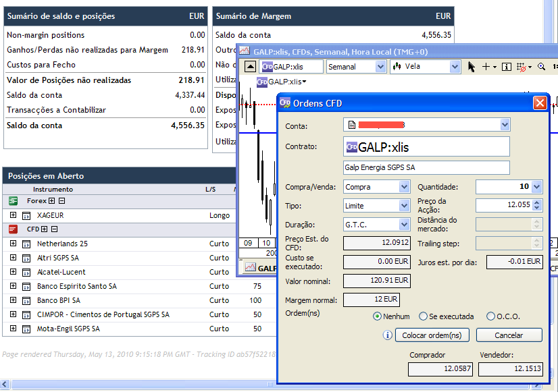Open trade ticket icon for XAGEUR row
The height and width of the screenshot is (392, 558).
tap(26, 216)
